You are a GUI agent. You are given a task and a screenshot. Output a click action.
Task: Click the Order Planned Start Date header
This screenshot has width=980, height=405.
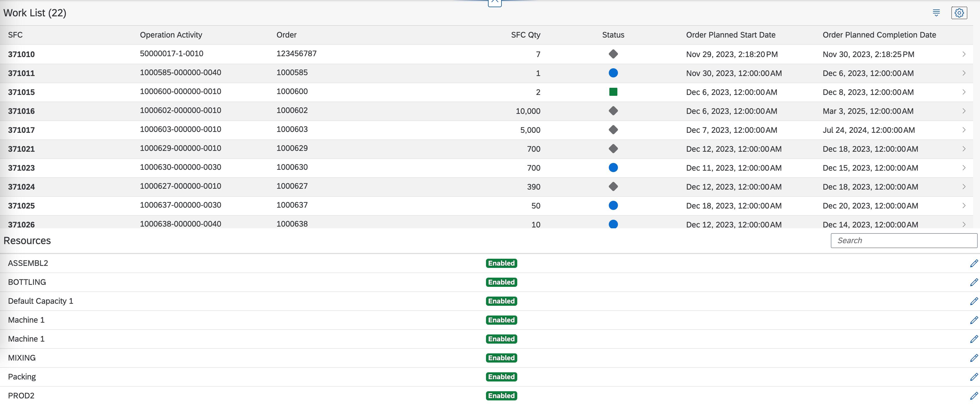pos(730,35)
